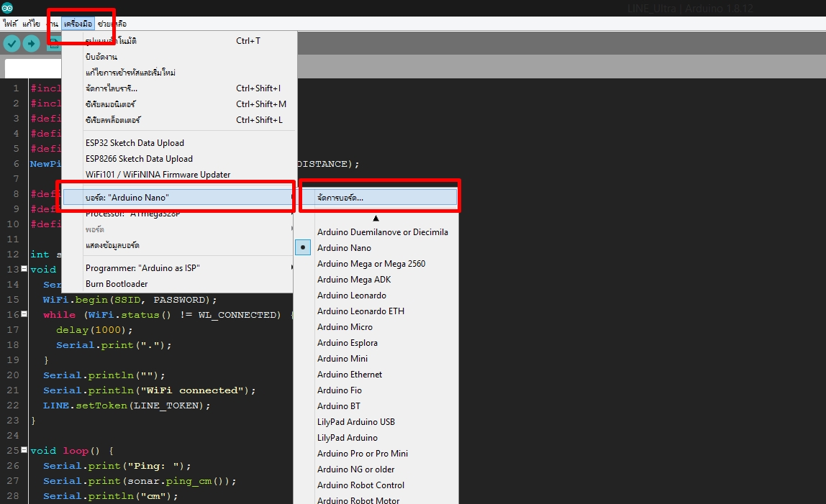Choose Arduino BT from boards list
The height and width of the screenshot is (504, 826).
(339, 406)
